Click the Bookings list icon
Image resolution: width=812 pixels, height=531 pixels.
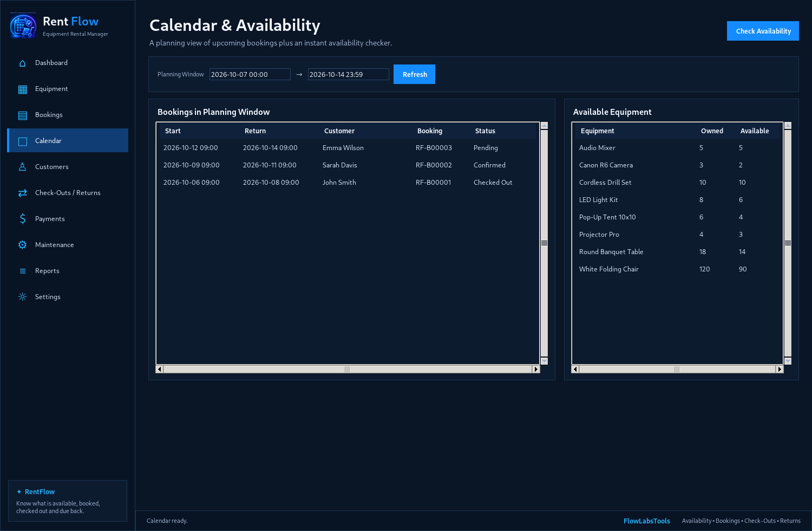tap(22, 115)
